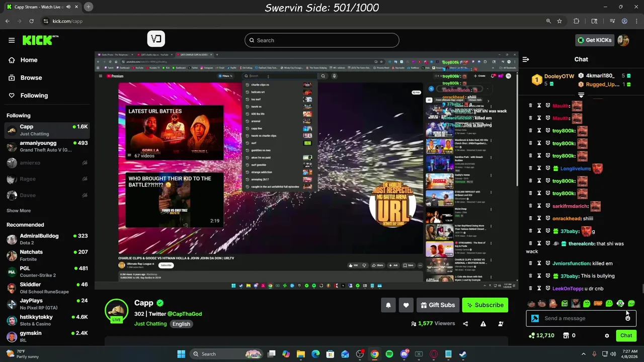
Task: Open AdmiralBulldog recommended channel
Action: pos(47,239)
